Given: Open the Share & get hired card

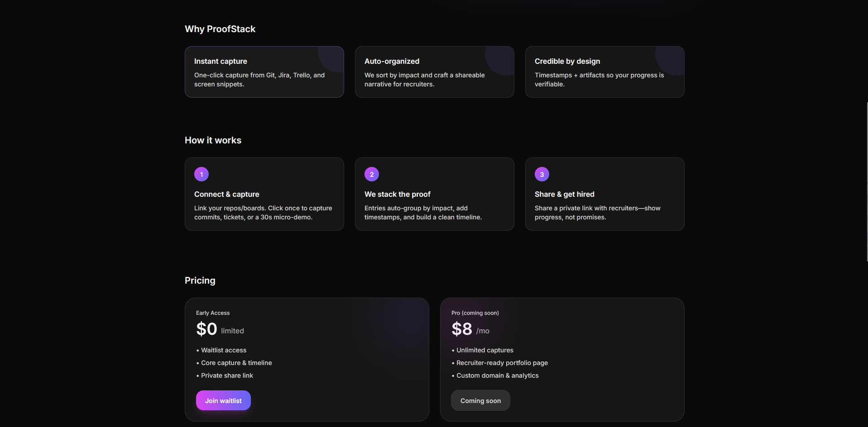Looking at the screenshot, I should click(604, 194).
